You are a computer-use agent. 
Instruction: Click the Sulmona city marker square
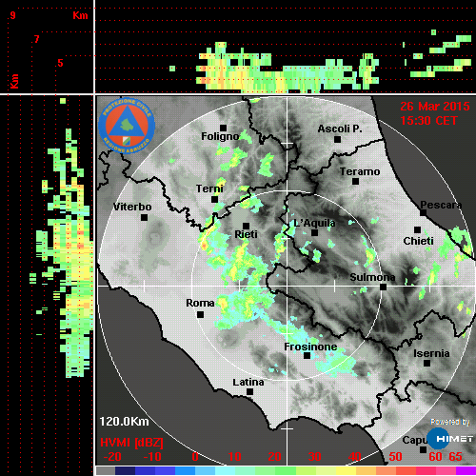tap(384, 287)
